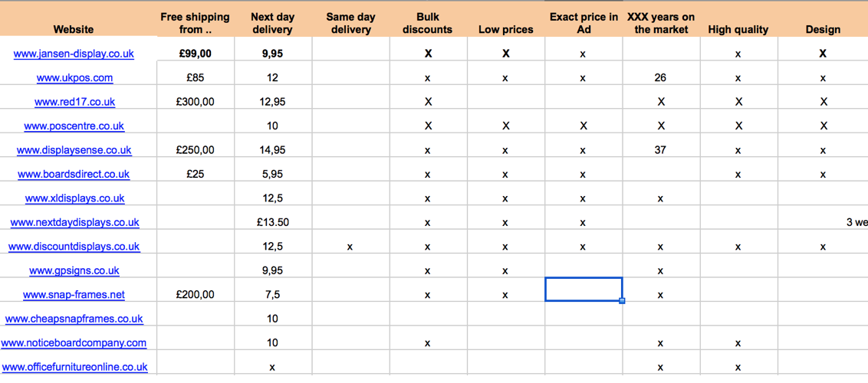Click the £13.50 next day delivery cell
The width and height of the screenshot is (868, 383).
(272, 222)
